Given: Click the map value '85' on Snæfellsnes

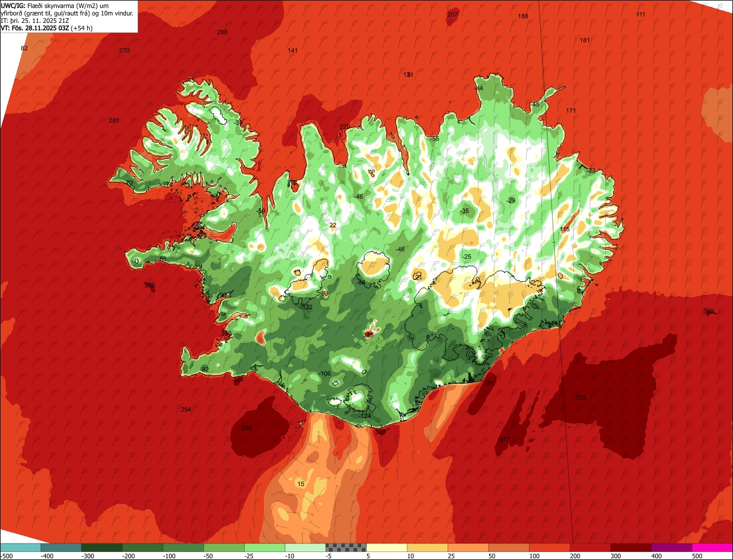Looking at the screenshot, I should [x=163, y=259].
